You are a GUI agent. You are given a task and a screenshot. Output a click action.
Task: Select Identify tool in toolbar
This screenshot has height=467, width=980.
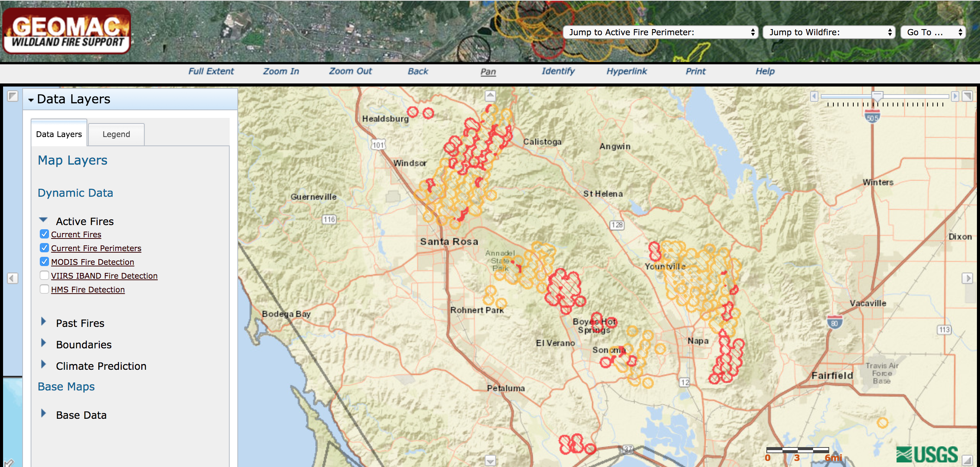[558, 71]
